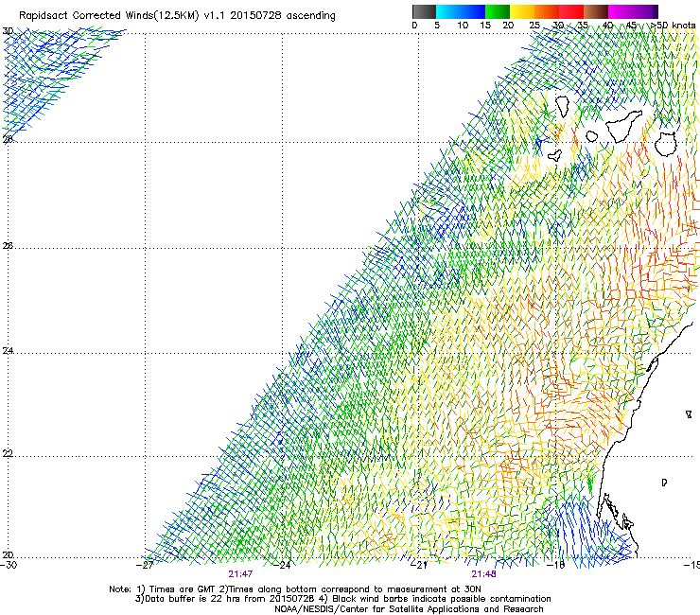This screenshot has height=615, width=700.
Task: Pick the cyan-blue 5–15 knots legend swatch
Action: [461, 11]
